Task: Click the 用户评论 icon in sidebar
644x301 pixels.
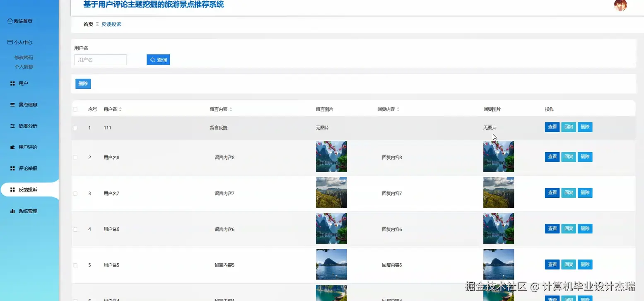Action: pyautogui.click(x=12, y=147)
